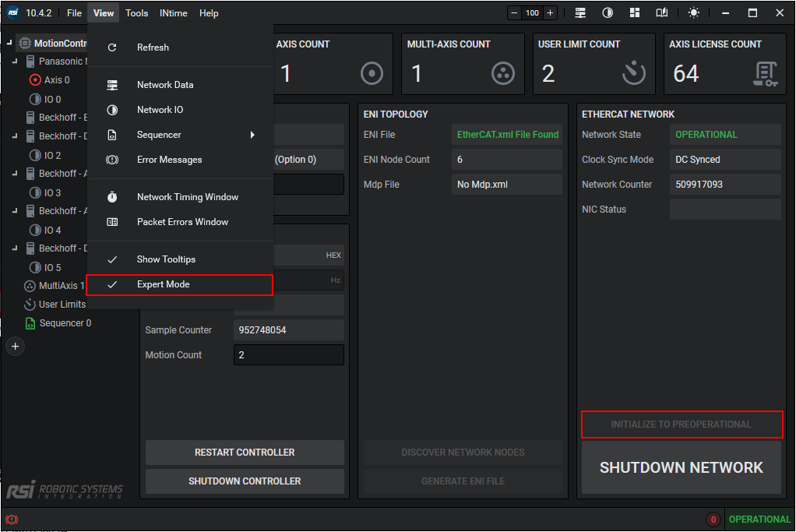The width and height of the screenshot is (796, 532).
Task: Disable Expert Mode in the View menu
Action: coord(163,284)
